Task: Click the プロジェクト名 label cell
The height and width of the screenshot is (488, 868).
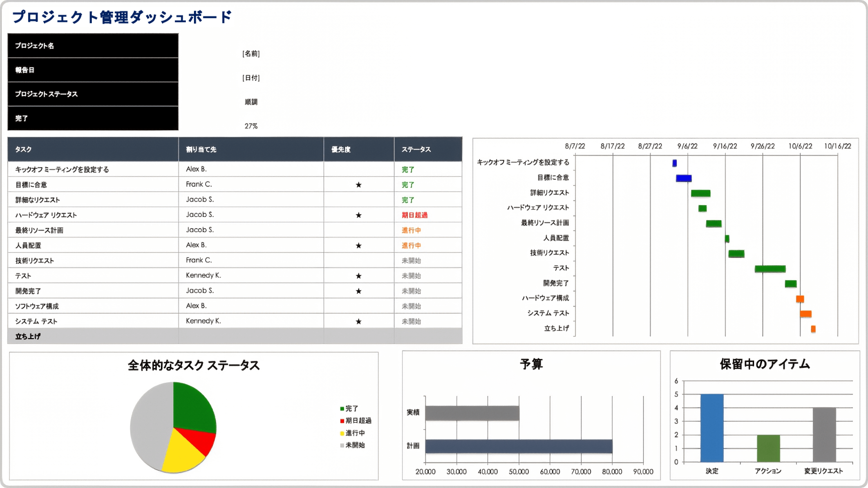Action: tap(93, 46)
